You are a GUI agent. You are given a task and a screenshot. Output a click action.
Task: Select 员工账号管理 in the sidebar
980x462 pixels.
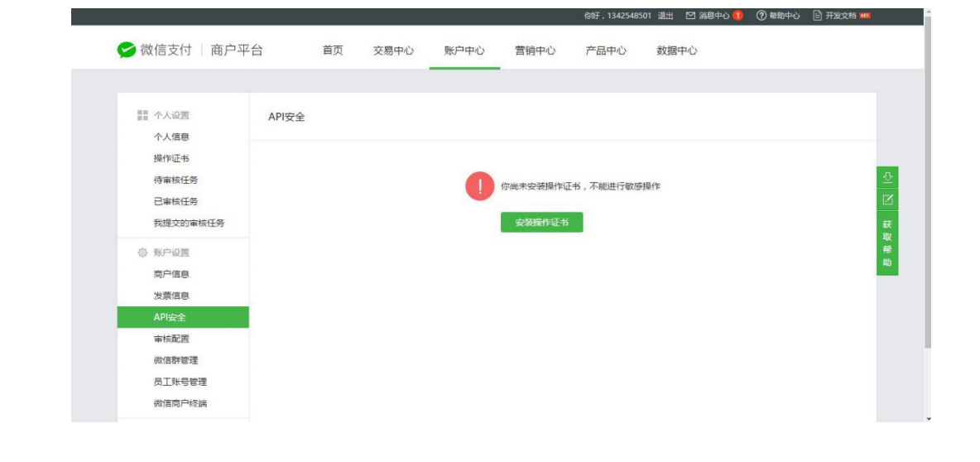coord(180,382)
